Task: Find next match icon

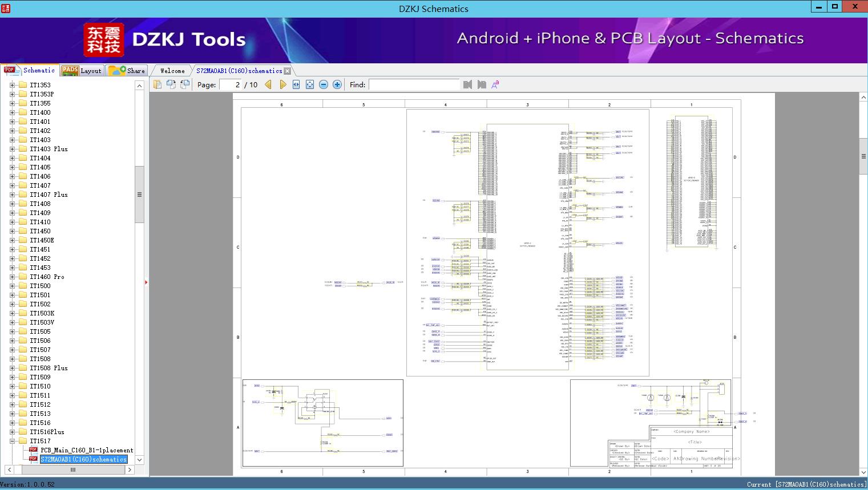Action: click(482, 84)
